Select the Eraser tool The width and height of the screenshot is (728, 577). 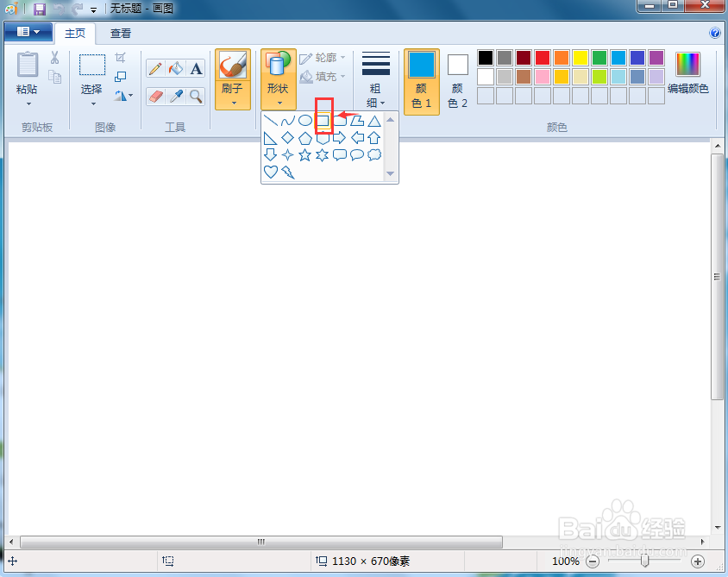click(155, 96)
